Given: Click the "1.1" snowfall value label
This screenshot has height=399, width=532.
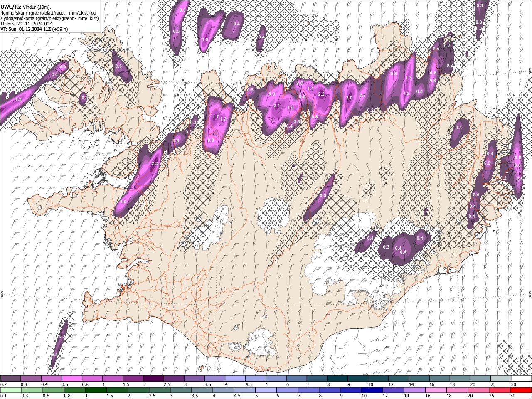Looking at the screenshot, I should 310,89.
